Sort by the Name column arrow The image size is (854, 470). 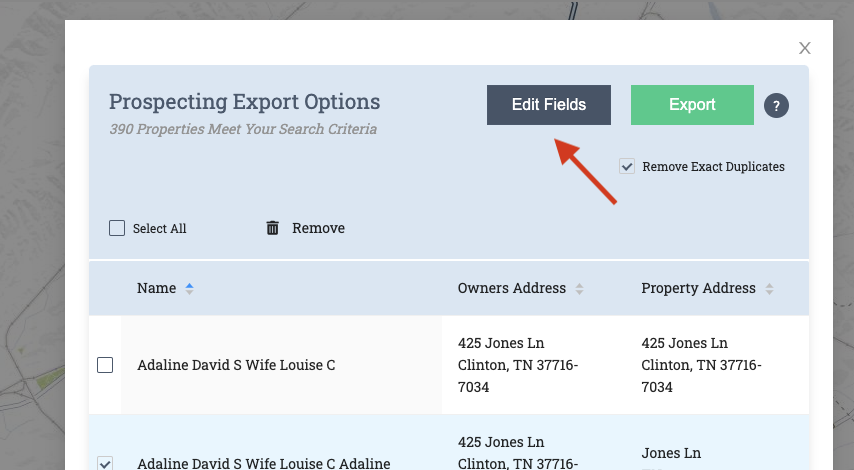pyautogui.click(x=190, y=288)
